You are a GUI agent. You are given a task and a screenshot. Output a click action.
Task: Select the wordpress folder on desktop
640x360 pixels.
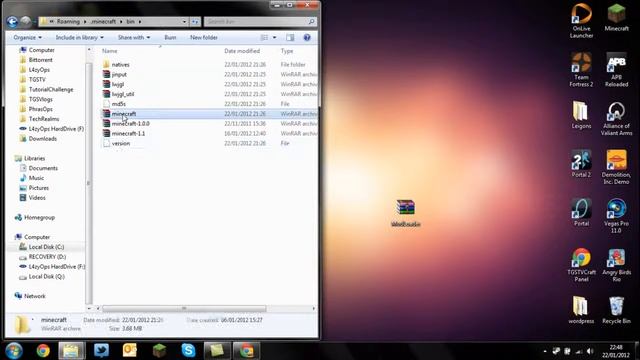581,310
